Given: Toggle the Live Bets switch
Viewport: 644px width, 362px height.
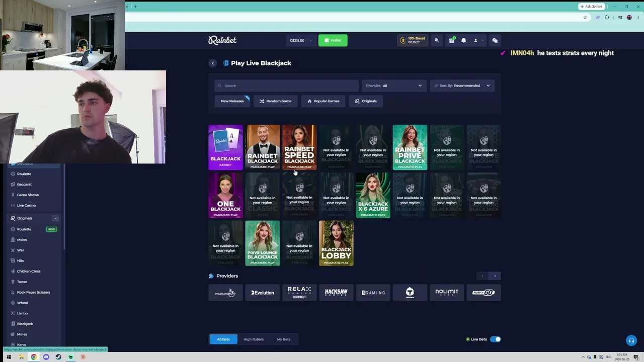Looking at the screenshot, I should pos(496,339).
